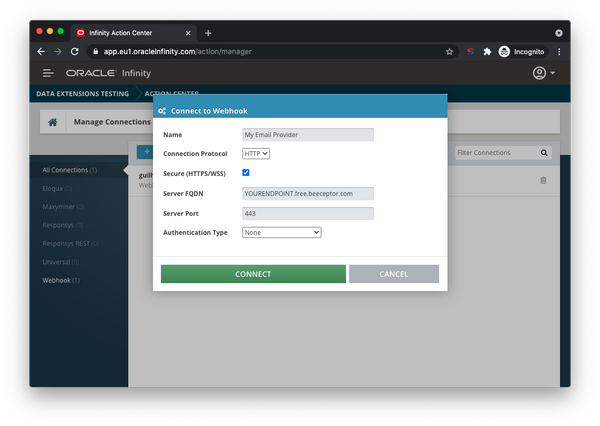
Task: Click the CANCEL button
Action: coord(394,274)
